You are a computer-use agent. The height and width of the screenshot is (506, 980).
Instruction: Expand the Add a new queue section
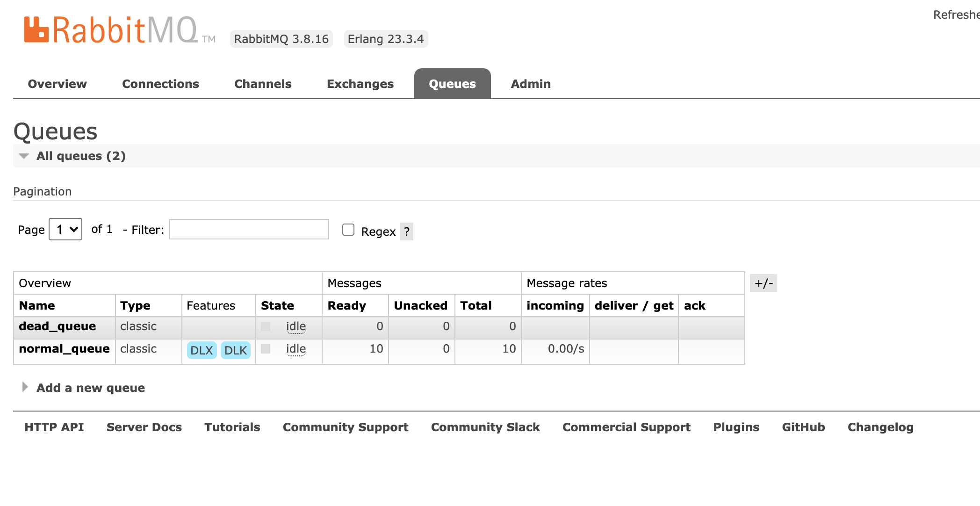tap(90, 388)
